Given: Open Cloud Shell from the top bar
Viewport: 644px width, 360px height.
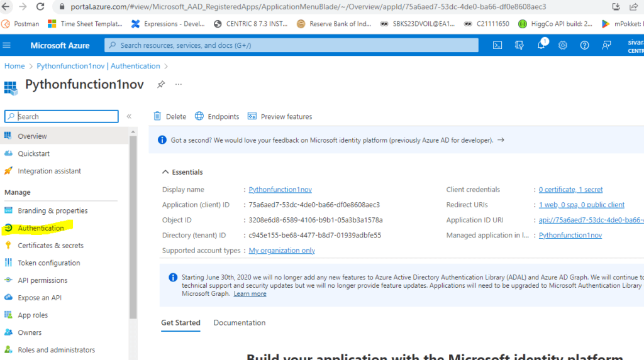Looking at the screenshot, I should click(497, 45).
